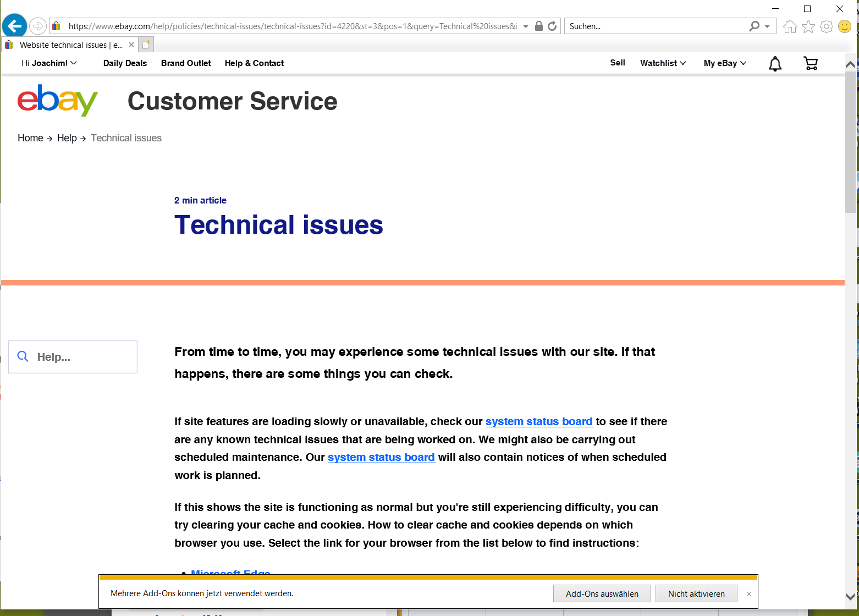
Task: Click the magnifier in the Help search box
Action: coord(23,356)
